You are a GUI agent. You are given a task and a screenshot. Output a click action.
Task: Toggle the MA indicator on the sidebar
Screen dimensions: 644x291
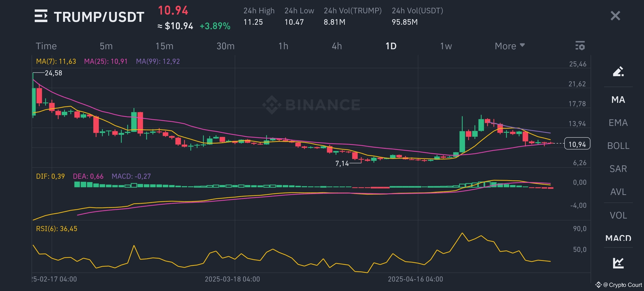tap(618, 100)
